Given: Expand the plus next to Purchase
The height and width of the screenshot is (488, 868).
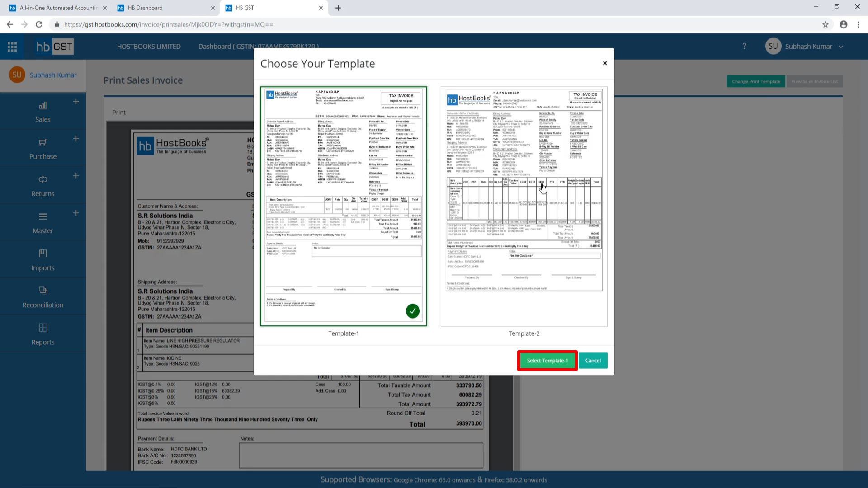Looking at the screenshot, I should tap(76, 139).
